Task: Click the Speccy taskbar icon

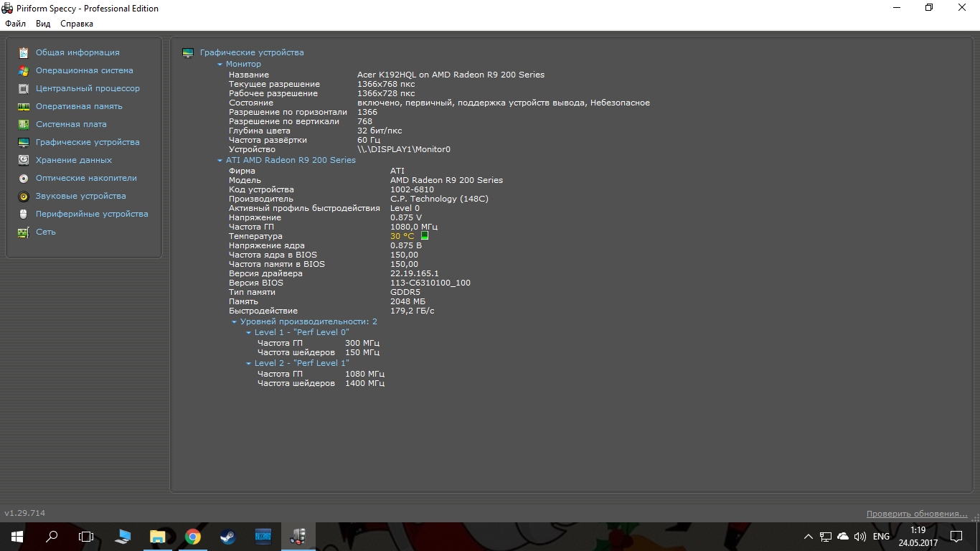Action: pyautogui.click(x=297, y=536)
